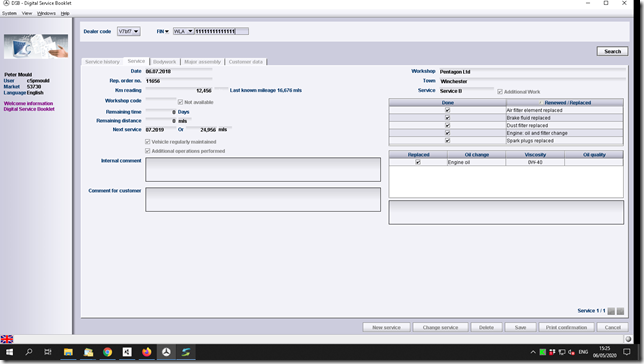Screen dimensions: 644x364
Task: Click the network monitor tray icon
Action: pos(561,352)
